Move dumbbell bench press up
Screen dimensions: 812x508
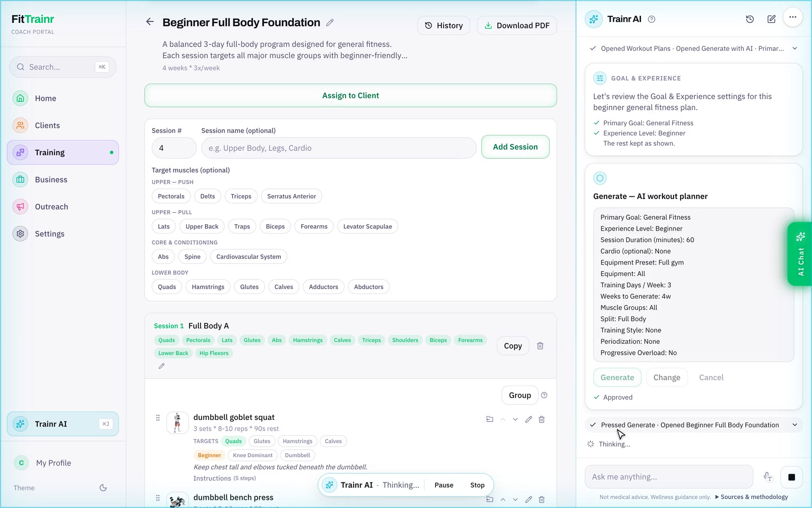(x=503, y=500)
